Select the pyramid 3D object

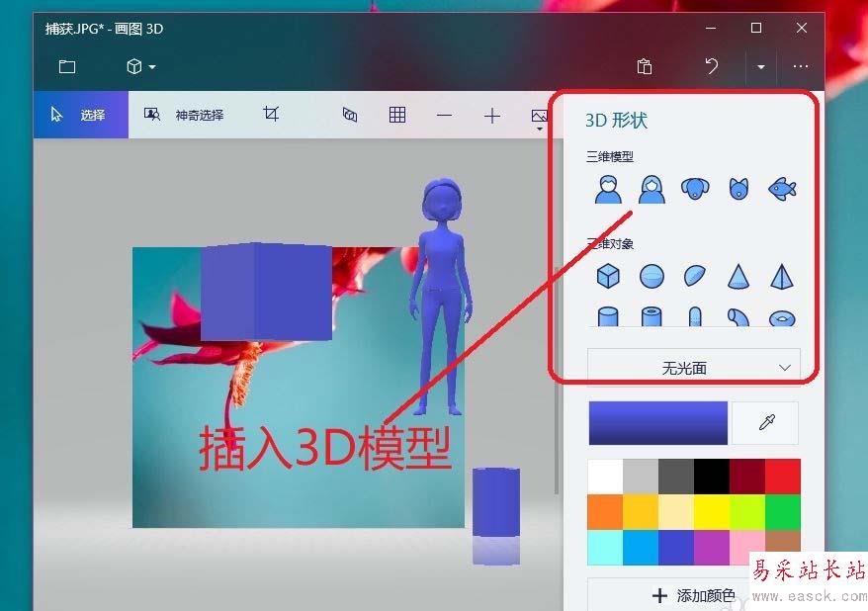point(782,276)
